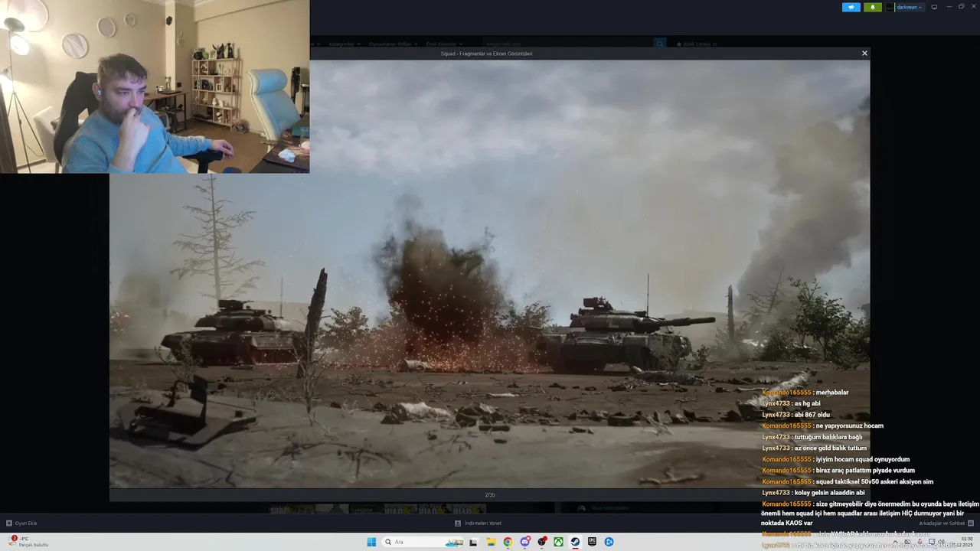Open the Steam notifications bell
The width and height of the screenshot is (980, 551).
(x=872, y=7)
